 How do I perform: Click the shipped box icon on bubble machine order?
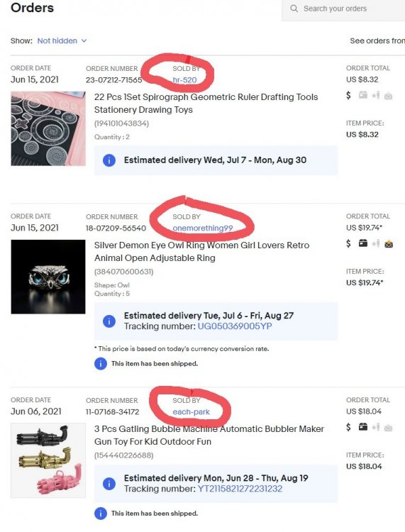pyautogui.click(x=363, y=426)
